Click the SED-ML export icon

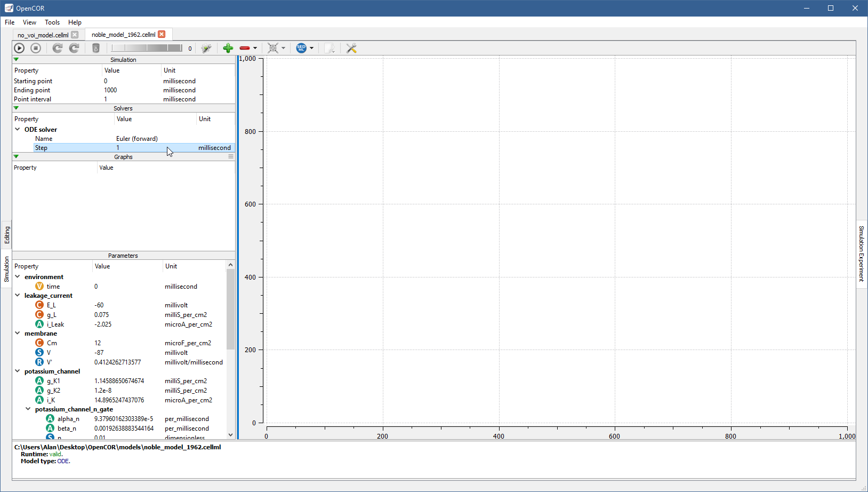pos(301,48)
